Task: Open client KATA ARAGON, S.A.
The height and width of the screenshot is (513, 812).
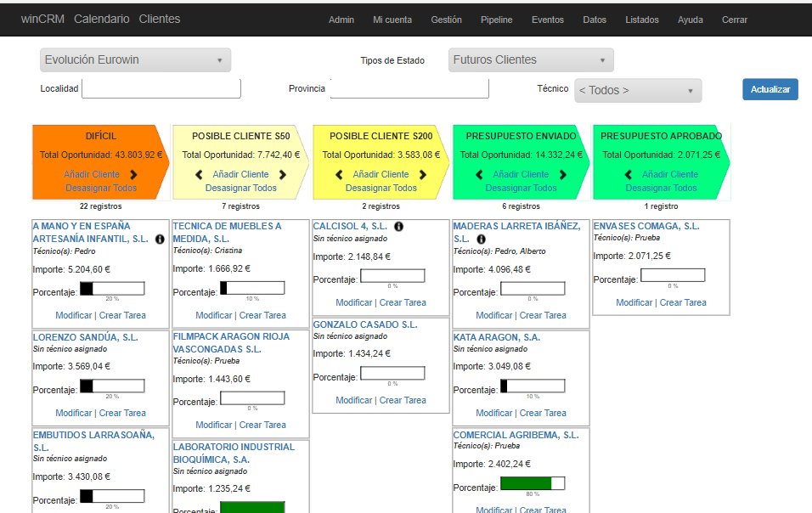Action: click(x=497, y=337)
